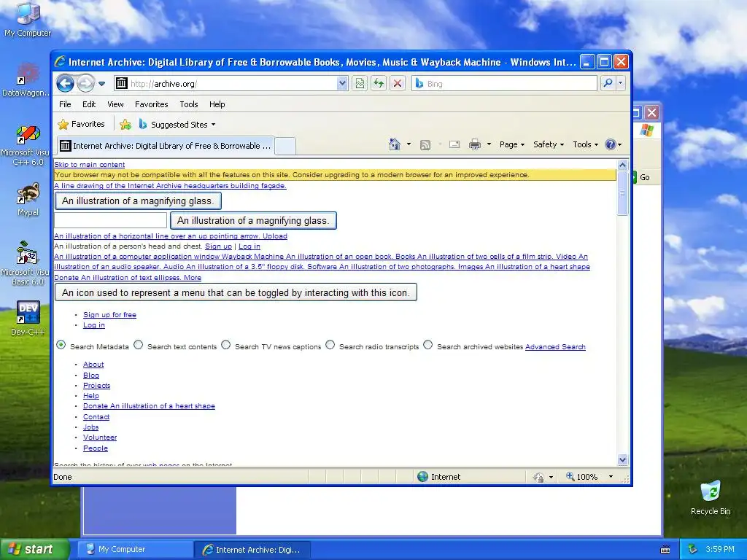Viewport: 747px width, 560px height.
Task: Click the page search text field
Action: pyautogui.click(x=111, y=220)
